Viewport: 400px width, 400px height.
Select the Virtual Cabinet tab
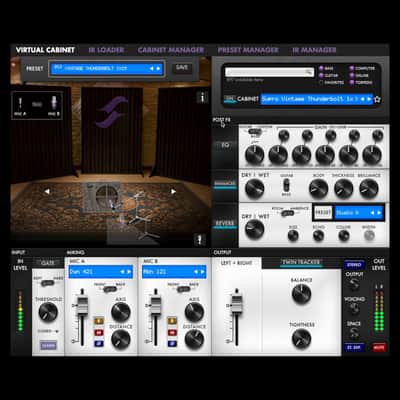(x=45, y=50)
